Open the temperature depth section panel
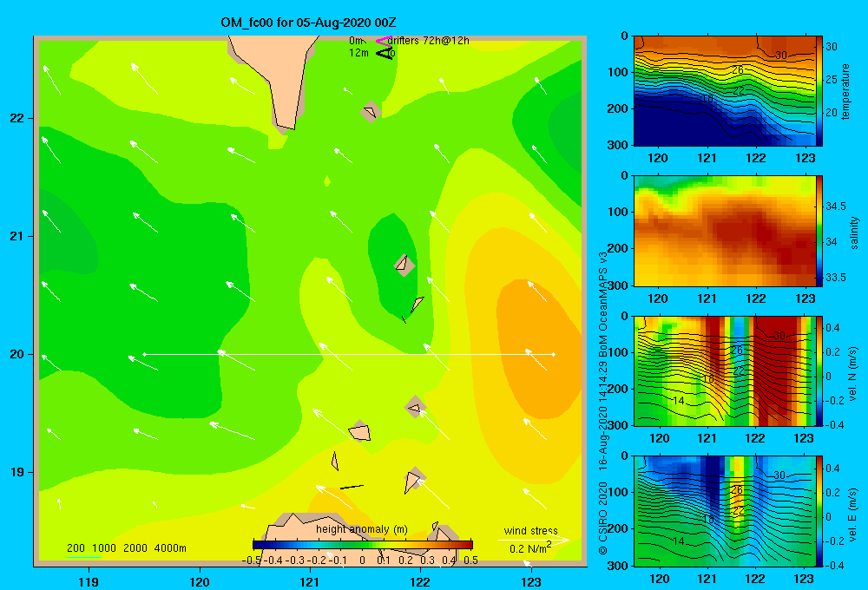Image resolution: width=868 pixels, height=590 pixels. 724,91
